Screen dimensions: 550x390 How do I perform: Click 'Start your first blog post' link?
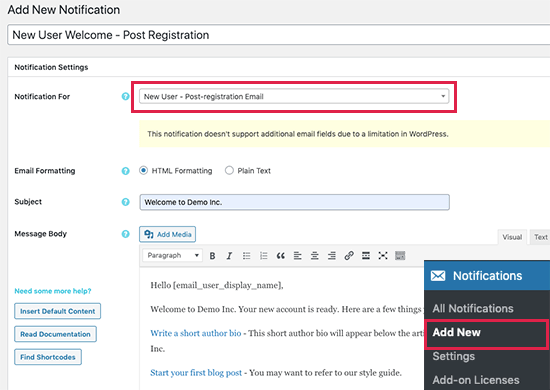tap(196, 372)
